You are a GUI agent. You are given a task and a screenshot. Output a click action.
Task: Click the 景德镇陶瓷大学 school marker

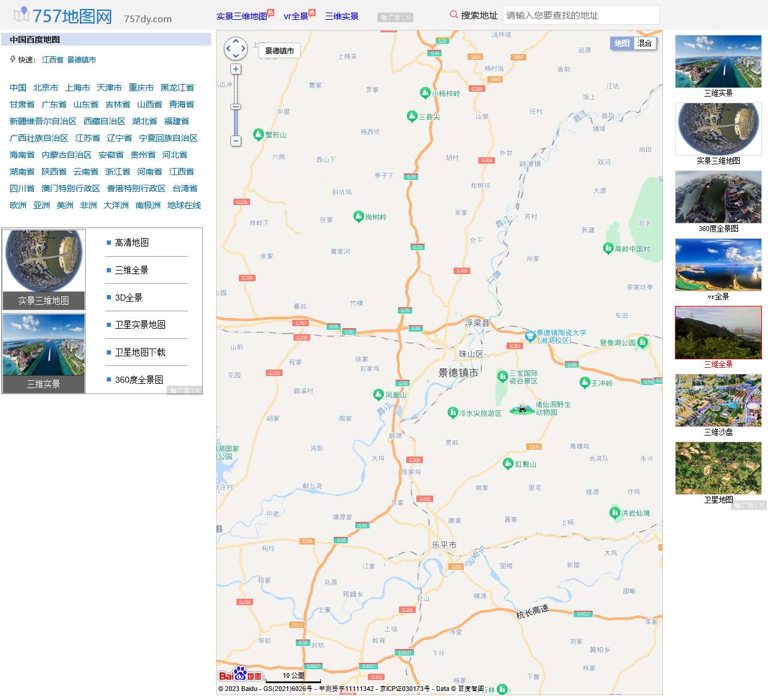pyautogui.click(x=530, y=336)
